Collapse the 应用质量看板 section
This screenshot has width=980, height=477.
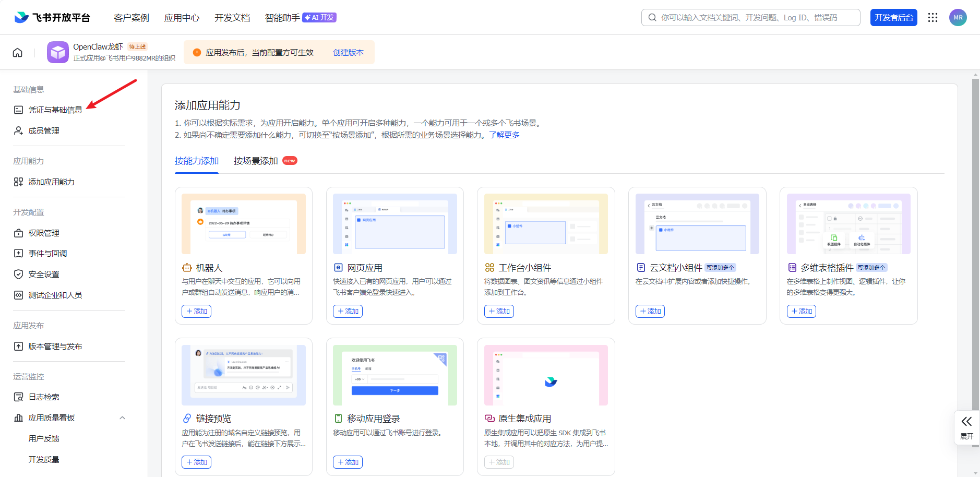[122, 418]
